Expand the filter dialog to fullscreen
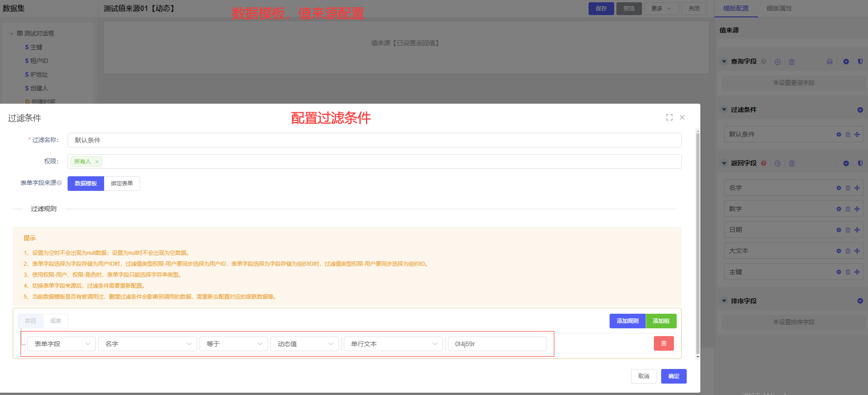Screen dimensions: 868x395 pyautogui.click(x=669, y=117)
